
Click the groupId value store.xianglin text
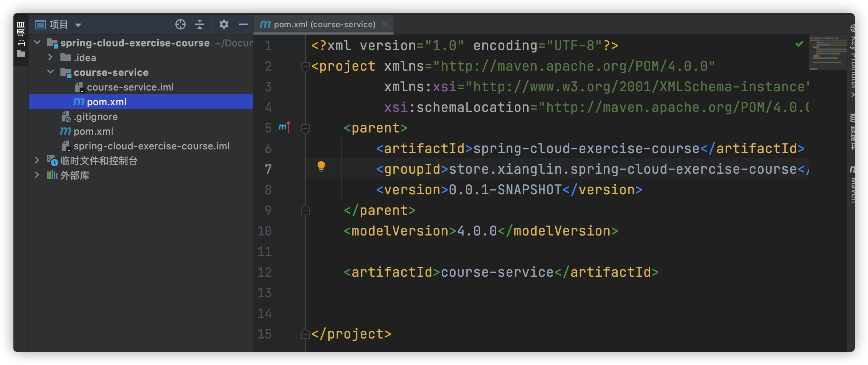623,169
